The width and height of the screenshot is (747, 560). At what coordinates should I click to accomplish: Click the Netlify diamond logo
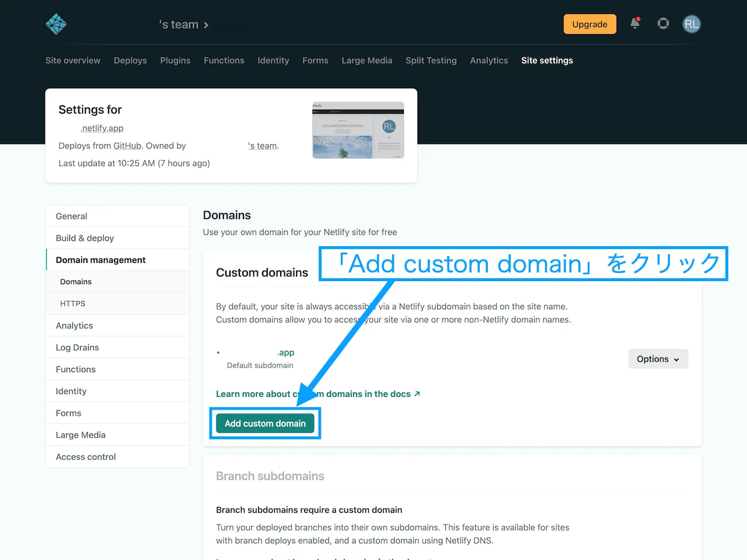coord(56,24)
